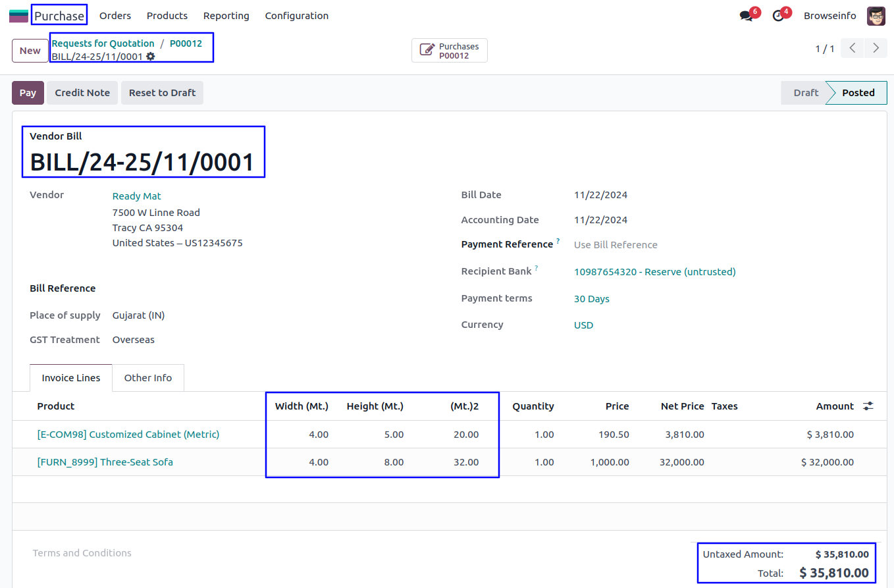This screenshot has width=894, height=588.
Task: Open the Odoo app switcher logo
Action: [18, 16]
